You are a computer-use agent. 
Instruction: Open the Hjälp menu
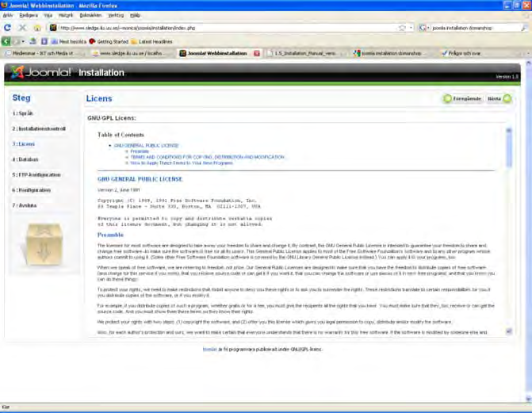coord(135,15)
